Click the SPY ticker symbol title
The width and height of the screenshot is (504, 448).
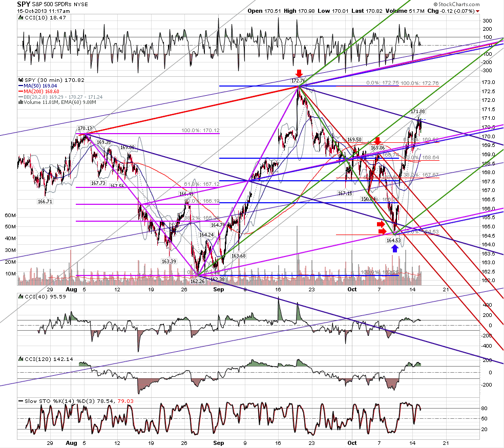24,4
